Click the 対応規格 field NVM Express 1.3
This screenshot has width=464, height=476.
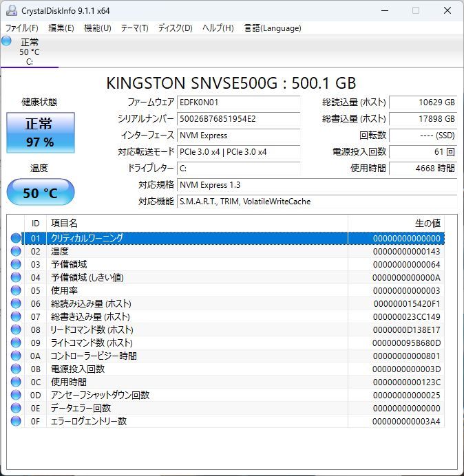tap(317, 185)
